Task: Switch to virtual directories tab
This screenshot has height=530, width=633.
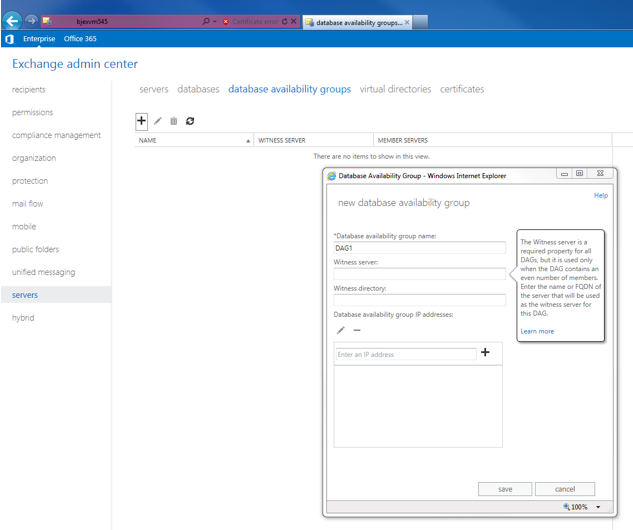Action: pos(395,89)
